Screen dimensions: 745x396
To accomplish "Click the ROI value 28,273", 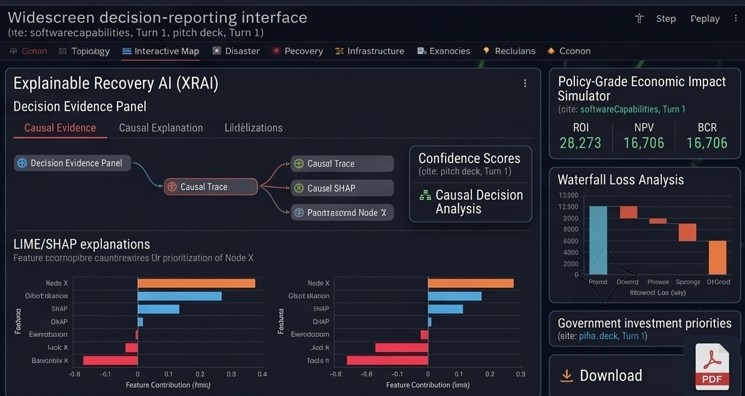I will [580, 143].
